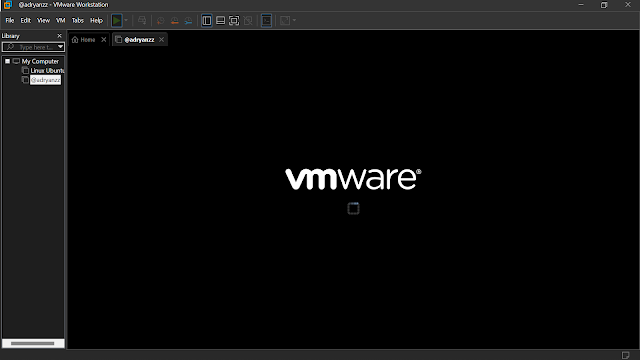Click the Send Ctrl+Alt+Del toolbar icon
Screen dimensions: 640x360
[142, 20]
